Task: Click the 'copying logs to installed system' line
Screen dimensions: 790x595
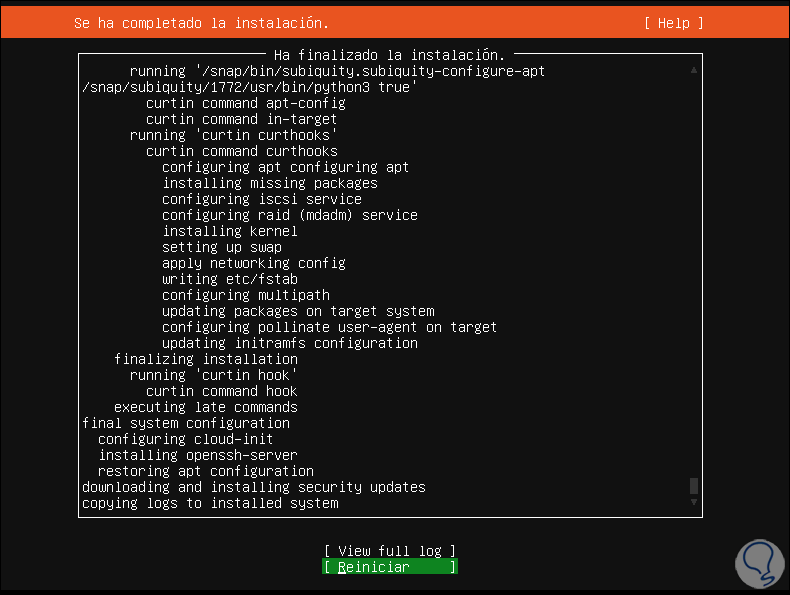Action: tap(210, 503)
